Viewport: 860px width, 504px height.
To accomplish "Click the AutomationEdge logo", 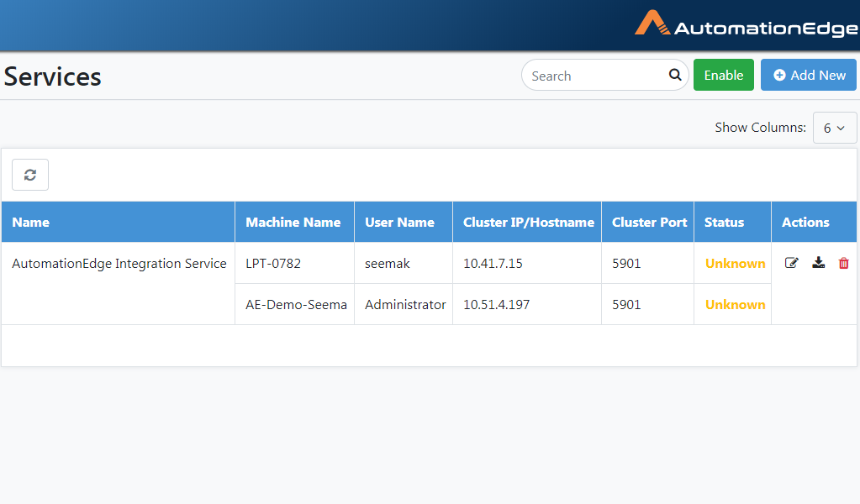I will coord(747,24).
